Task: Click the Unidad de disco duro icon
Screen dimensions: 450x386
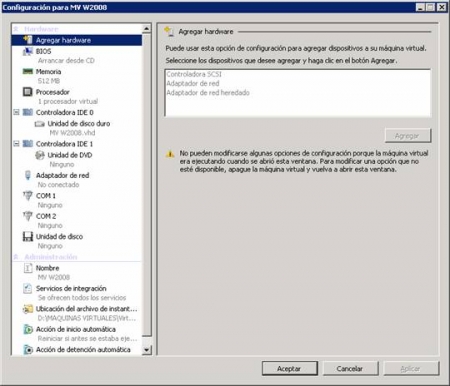Action: tap(40, 124)
